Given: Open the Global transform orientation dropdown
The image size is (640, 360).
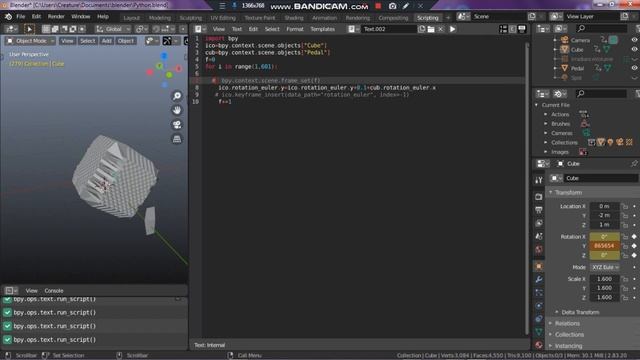Looking at the screenshot, I should click(113, 29).
